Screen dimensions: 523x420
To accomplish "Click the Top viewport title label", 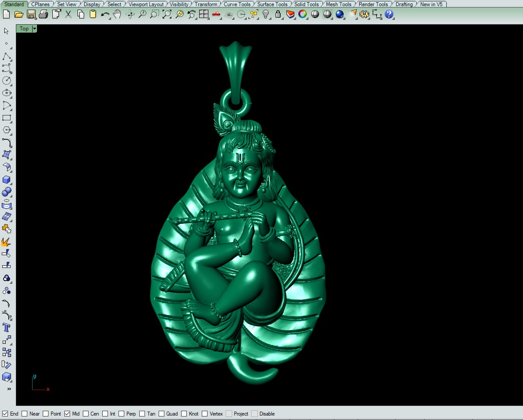I will [24, 29].
